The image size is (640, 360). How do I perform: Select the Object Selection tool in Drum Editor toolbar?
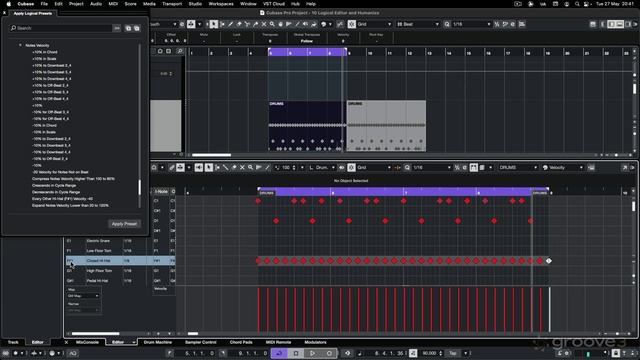pos(209,167)
